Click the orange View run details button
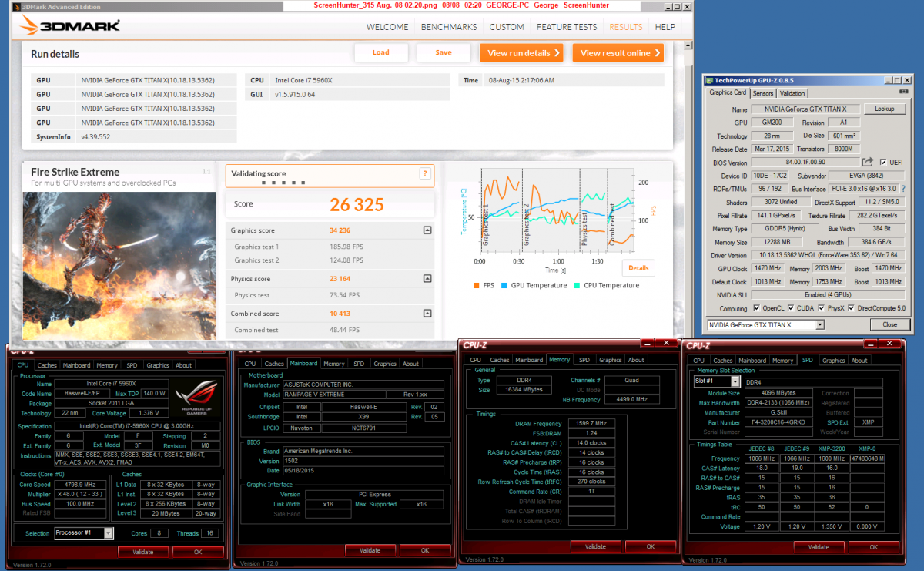Viewport: 924px width, 571px height. click(521, 53)
